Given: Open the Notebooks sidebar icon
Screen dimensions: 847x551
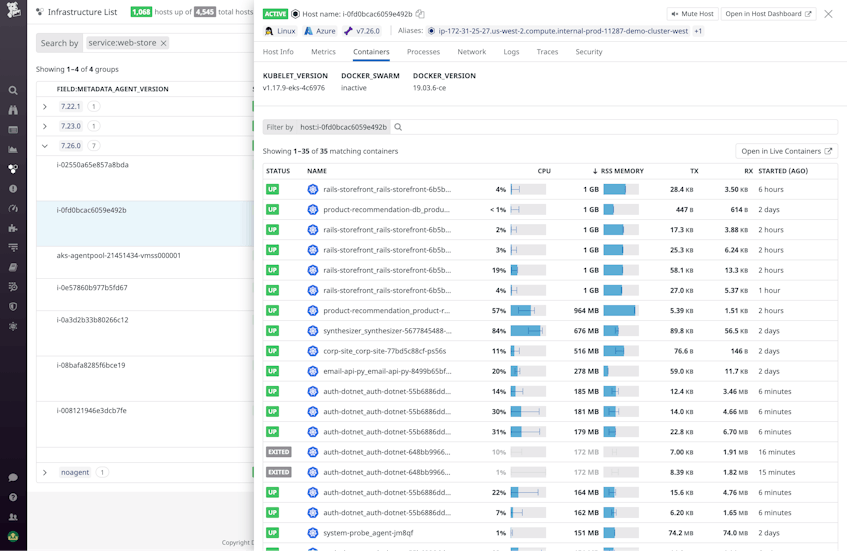Looking at the screenshot, I should (13, 267).
